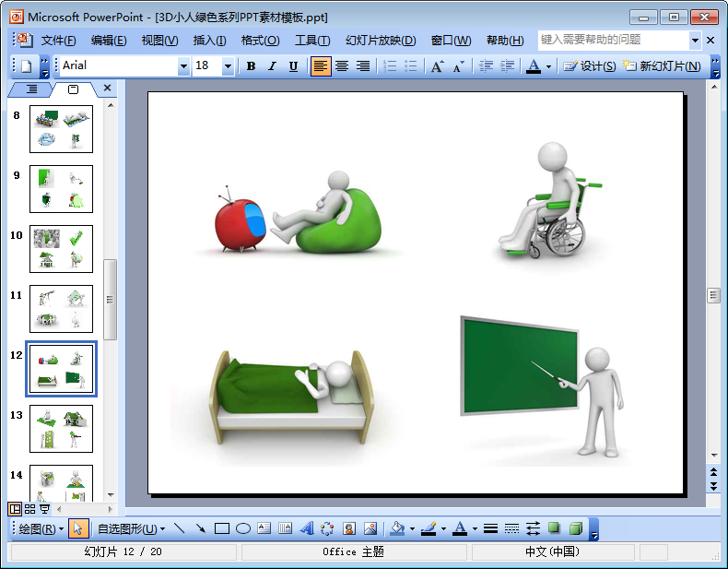Toggle Center alignment button
The width and height of the screenshot is (728, 569).
342,66
